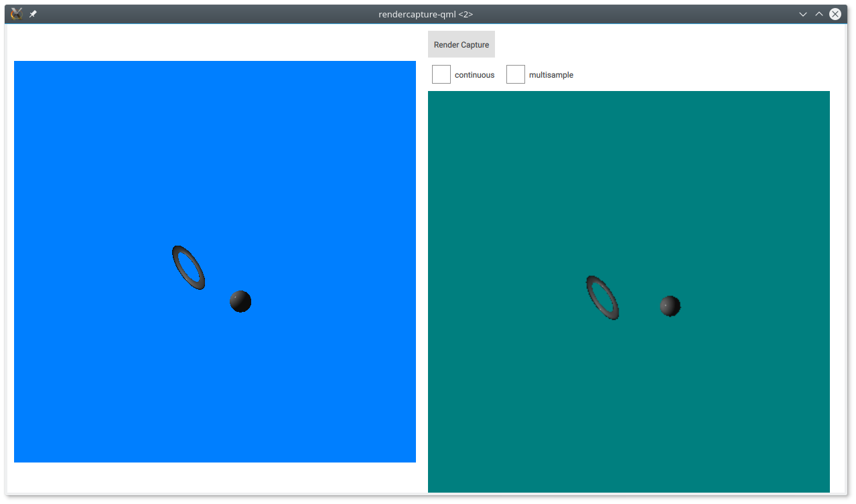
Task: Toggle the multisample checkbox
Action: [516, 74]
